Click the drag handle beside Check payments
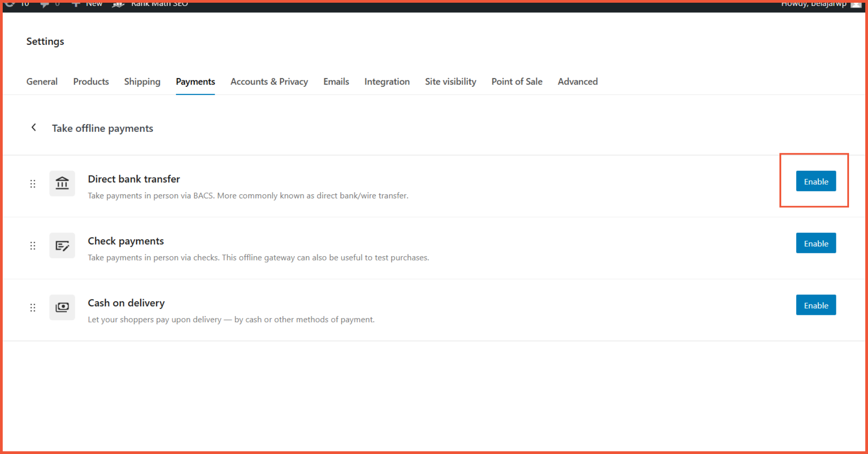Screen dimensions: 868x454 point(33,246)
